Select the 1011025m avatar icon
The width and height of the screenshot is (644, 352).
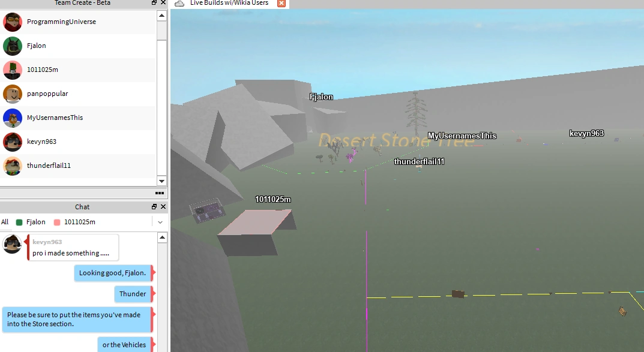tap(13, 70)
